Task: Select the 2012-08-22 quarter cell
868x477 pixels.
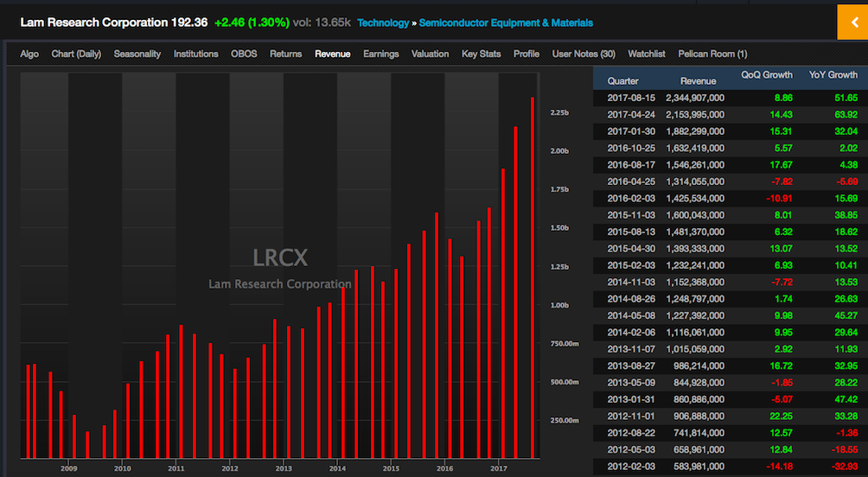Action: point(631,433)
